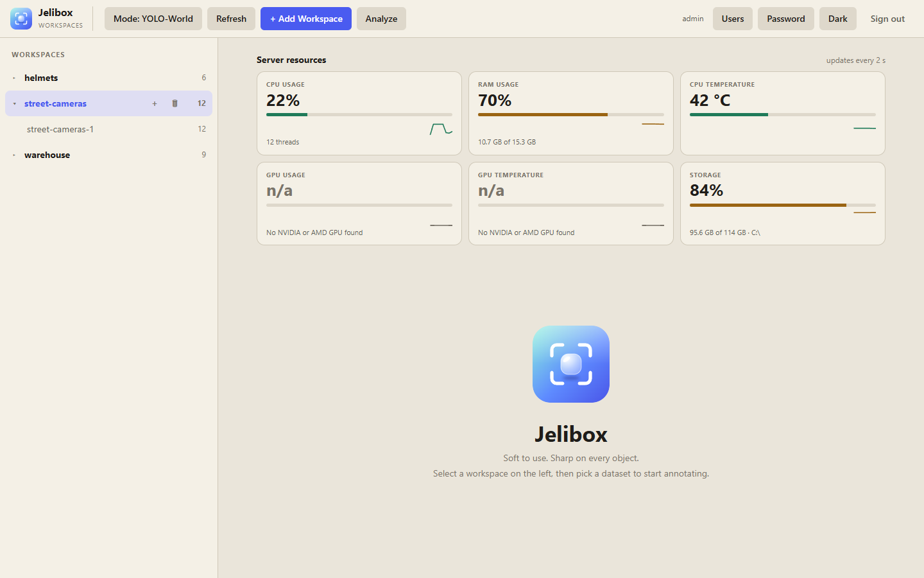
Task: Click the helmets dataset count '6'
Action: pos(204,78)
